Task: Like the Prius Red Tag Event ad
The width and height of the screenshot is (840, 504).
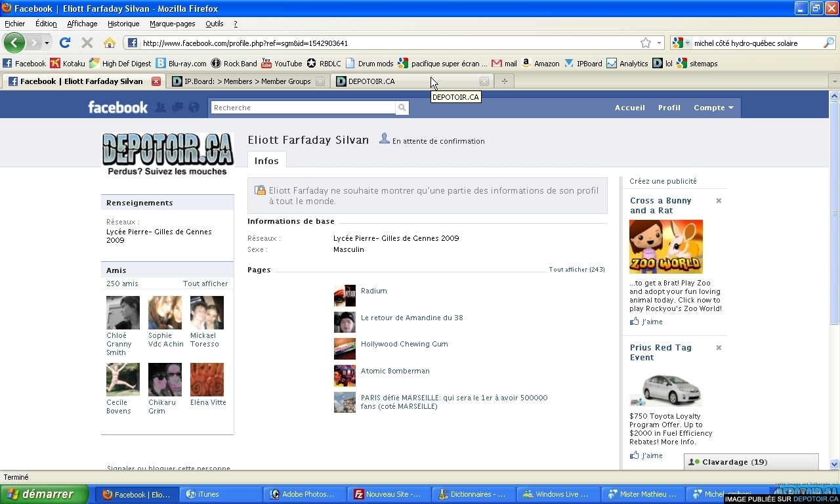Action: [646, 455]
